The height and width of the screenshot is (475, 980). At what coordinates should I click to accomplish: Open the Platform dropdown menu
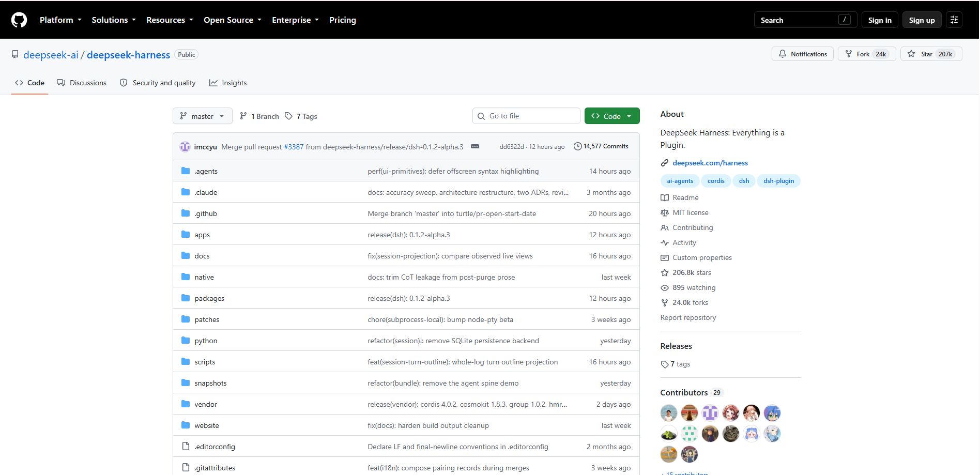click(60, 20)
